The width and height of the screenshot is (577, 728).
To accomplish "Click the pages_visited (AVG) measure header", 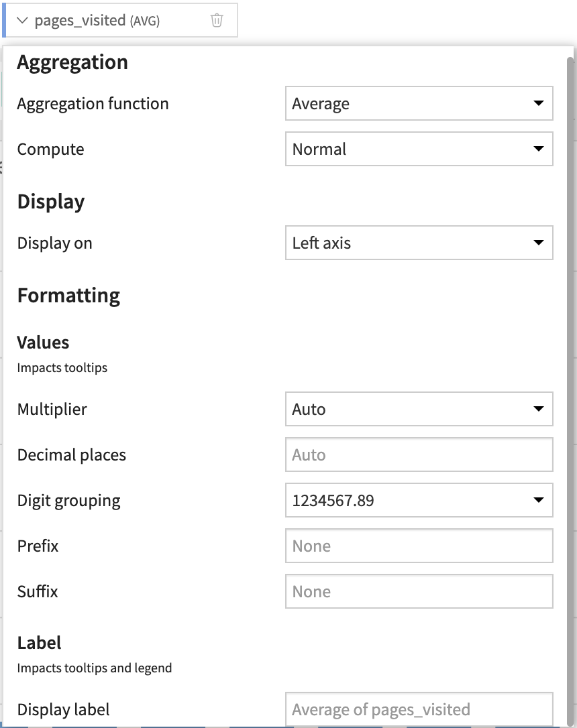I will coord(121,20).
